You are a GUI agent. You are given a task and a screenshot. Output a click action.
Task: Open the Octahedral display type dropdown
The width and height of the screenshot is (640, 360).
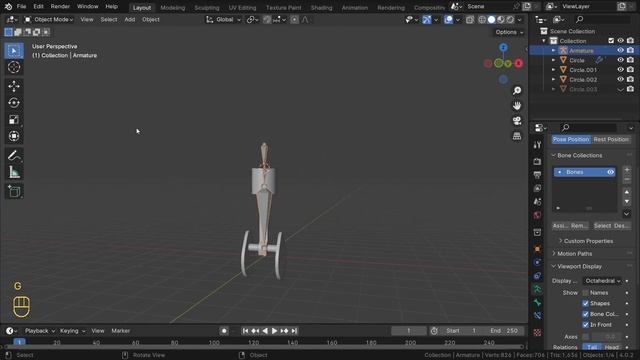(602, 281)
